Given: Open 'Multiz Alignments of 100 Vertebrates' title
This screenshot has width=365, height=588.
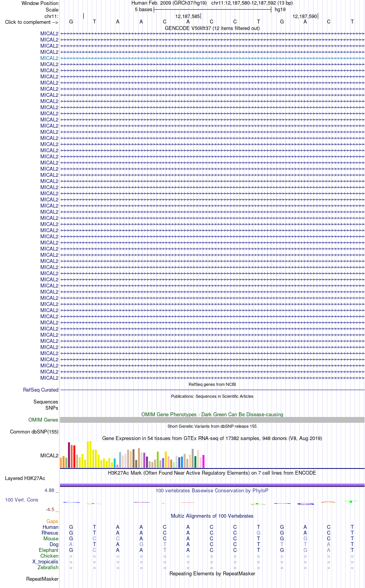Looking at the screenshot, I should coord(212,516).
